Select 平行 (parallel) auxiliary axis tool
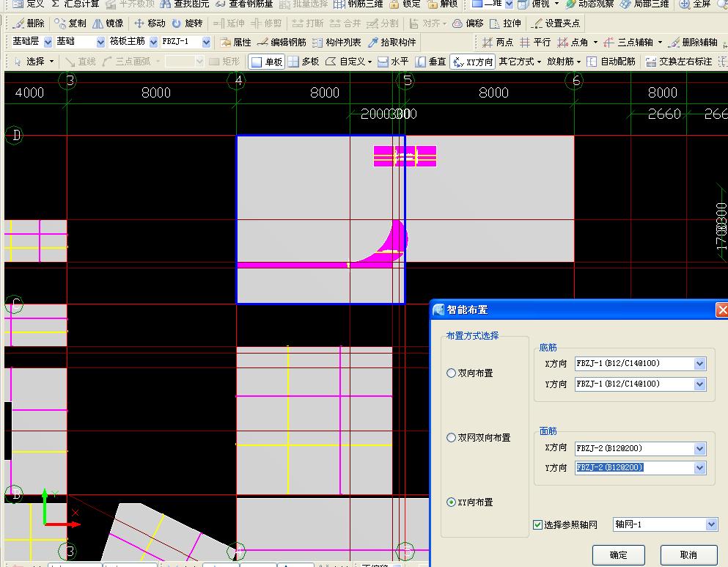 (x=535, y=43)
